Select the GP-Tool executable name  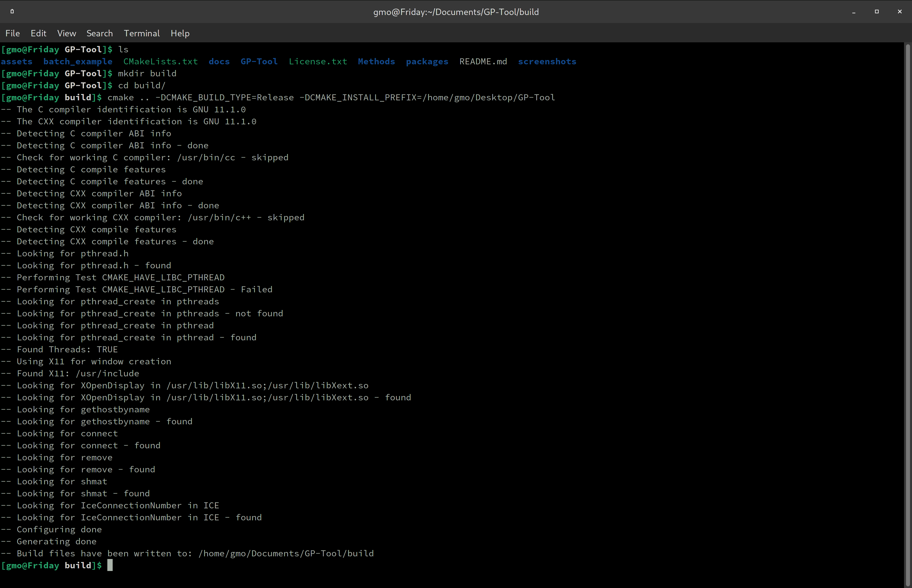pyautogui.click(x=259, y=61)
